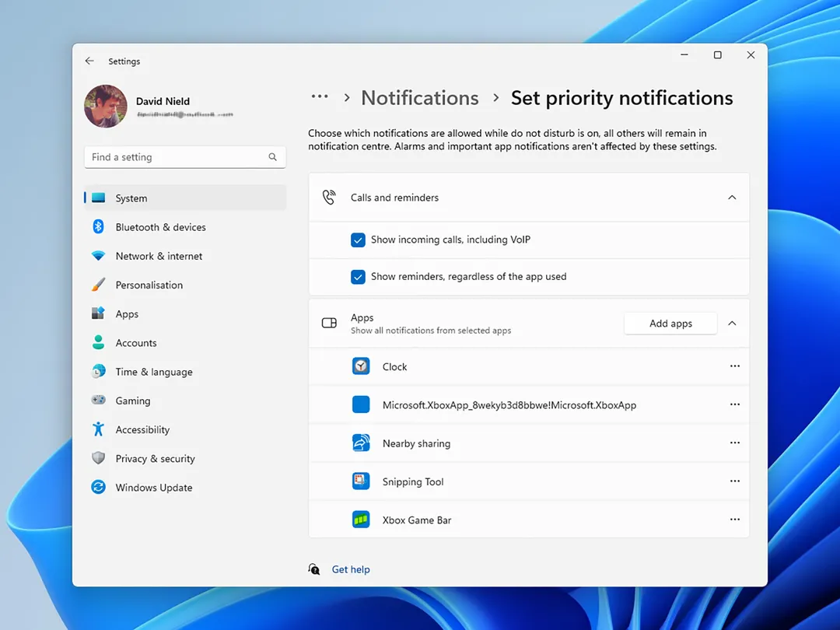Screen dimensions: 840x630
Task: Click the Accounts person icon
Action: click(x=99, y=342)
